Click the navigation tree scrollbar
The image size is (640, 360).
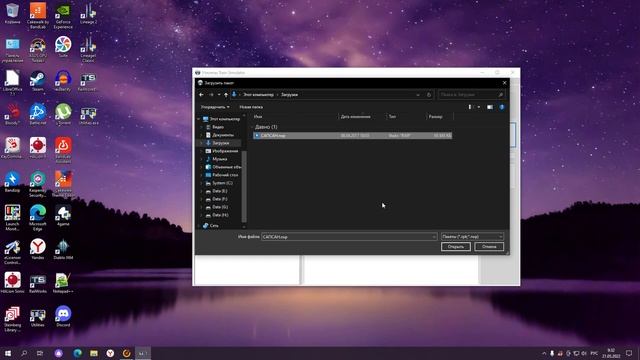[244, 186]
